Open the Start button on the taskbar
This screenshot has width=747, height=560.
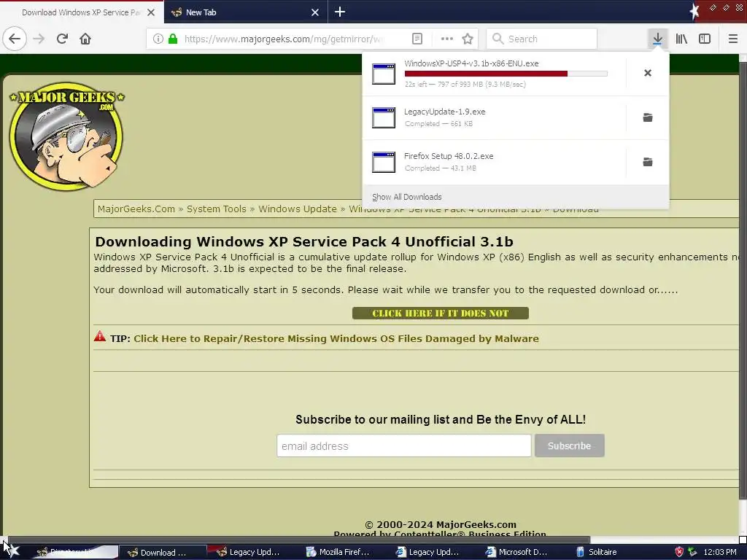coord(10,551)
